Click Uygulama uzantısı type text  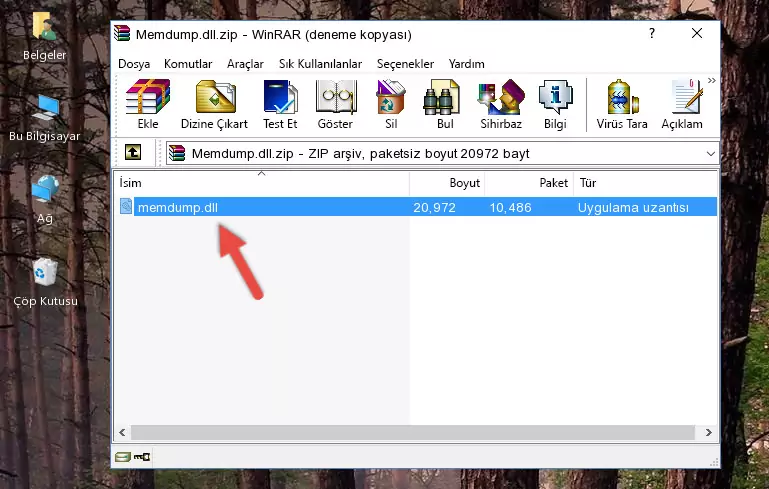[x=633, y=207]
